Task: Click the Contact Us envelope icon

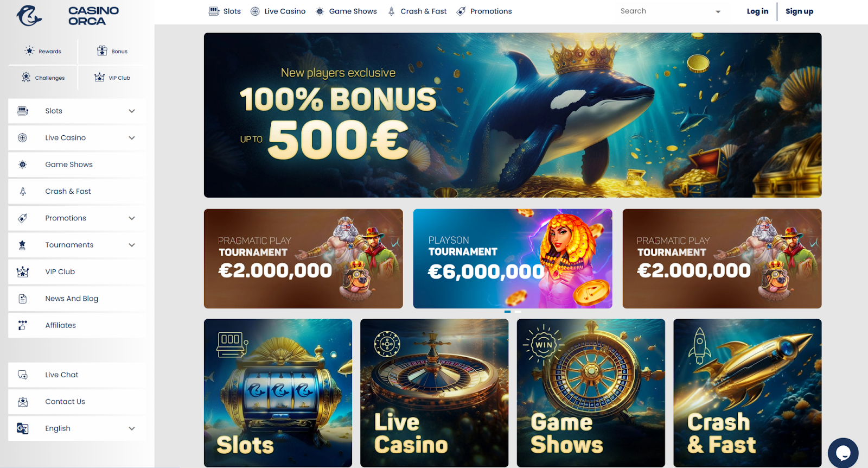Action: click(23, 402)
